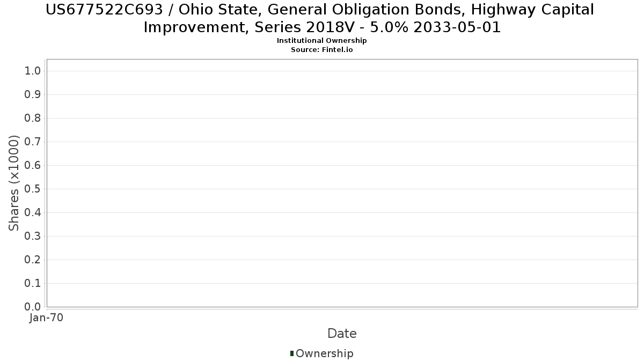Click the green Ownership legend color swatch
The image size is (644, 362).
pyautogui.click(x=292, y=353)
